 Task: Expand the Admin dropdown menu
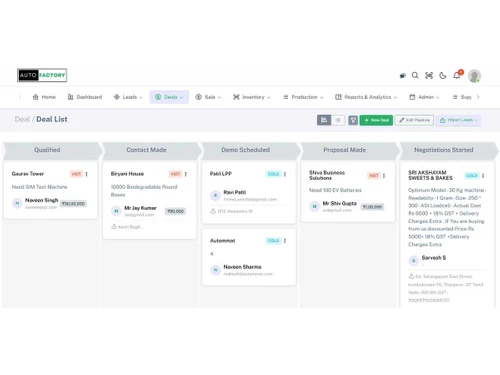pyautogui.click(x=424, y=97)
